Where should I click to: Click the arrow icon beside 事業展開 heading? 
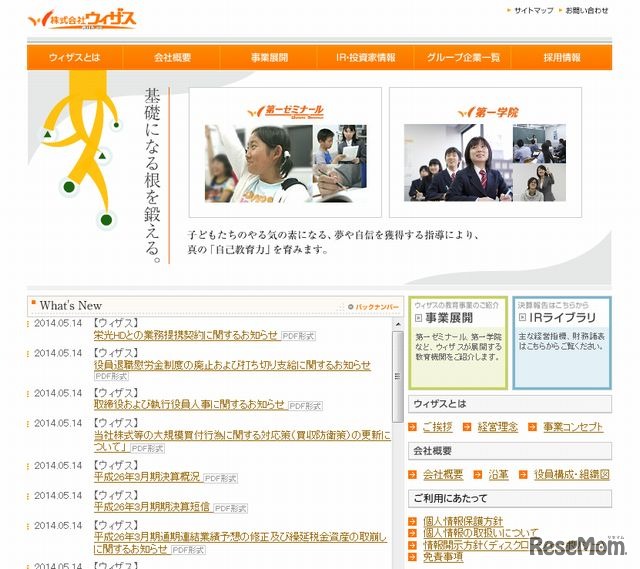coord(418,318)
